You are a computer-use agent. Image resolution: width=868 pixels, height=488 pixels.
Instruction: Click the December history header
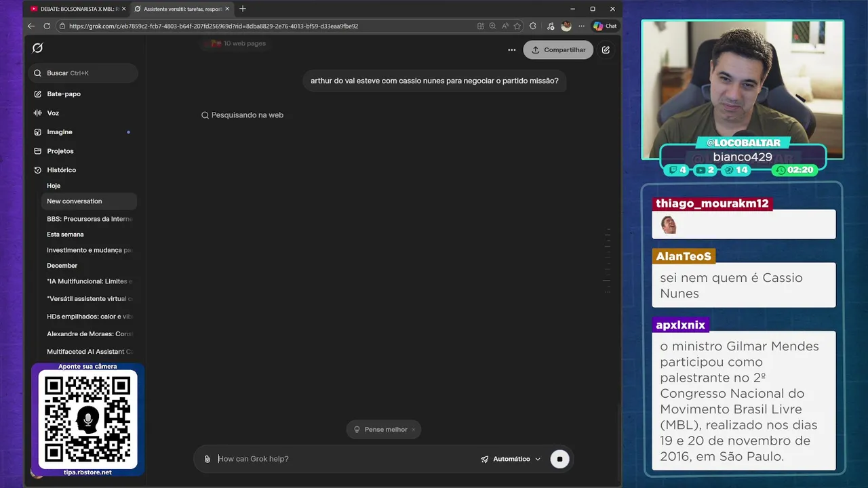point(62,266)
